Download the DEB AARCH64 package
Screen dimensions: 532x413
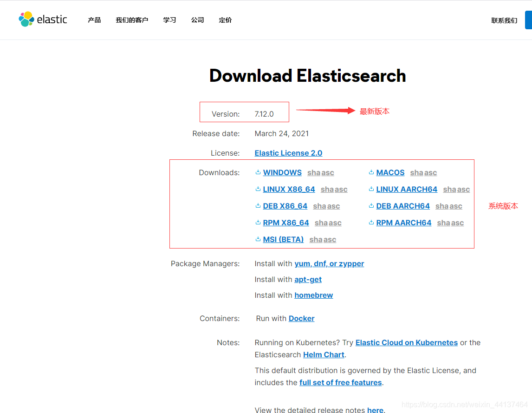pyautogui.click(x=403, y=206)
